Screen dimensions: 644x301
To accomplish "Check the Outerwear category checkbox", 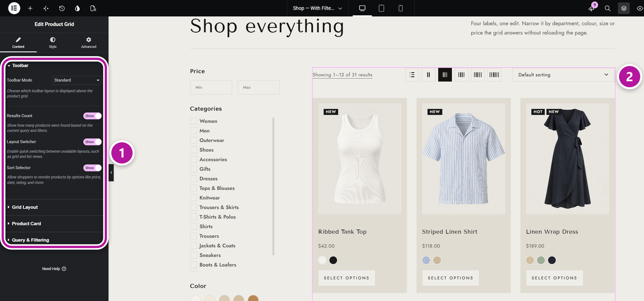I will click(194, 140).
